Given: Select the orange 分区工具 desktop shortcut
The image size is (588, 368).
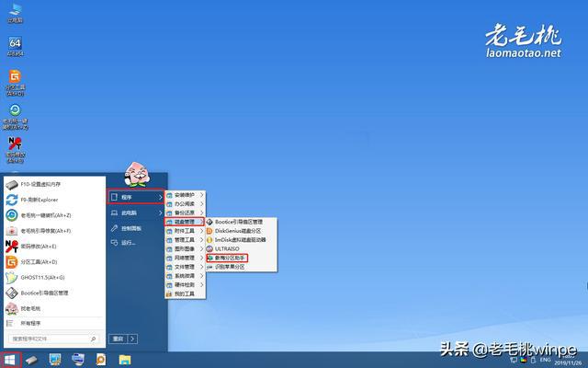Looking at the screenshot, I should click(x=15, y=83).
